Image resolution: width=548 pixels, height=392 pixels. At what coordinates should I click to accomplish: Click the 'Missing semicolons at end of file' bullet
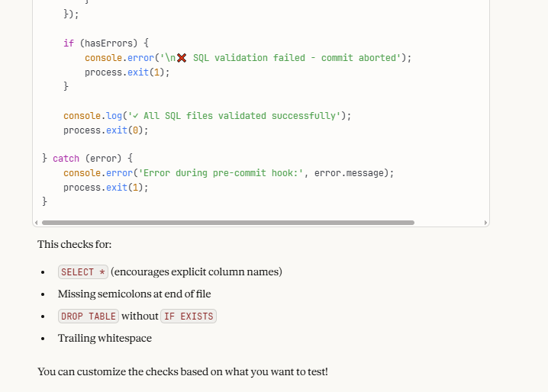(134, 294)
